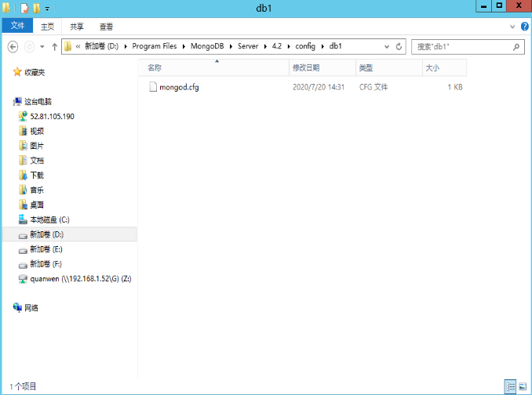Select Program Files in the breadcrumb
The height and width of the screenshot is (395, 532).
[155, 46]
